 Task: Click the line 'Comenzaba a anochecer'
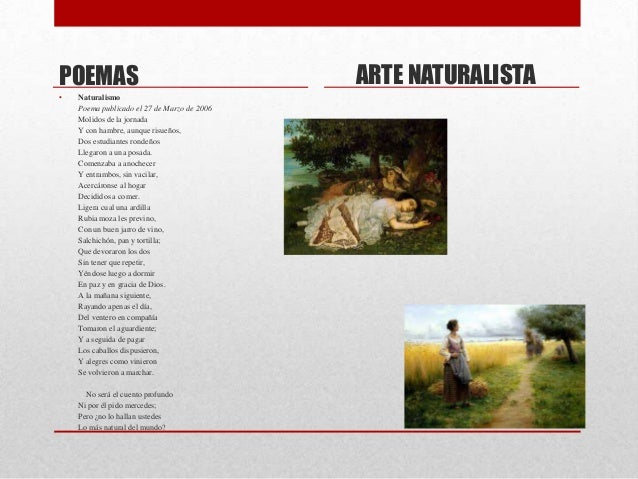tap(117, 163)
